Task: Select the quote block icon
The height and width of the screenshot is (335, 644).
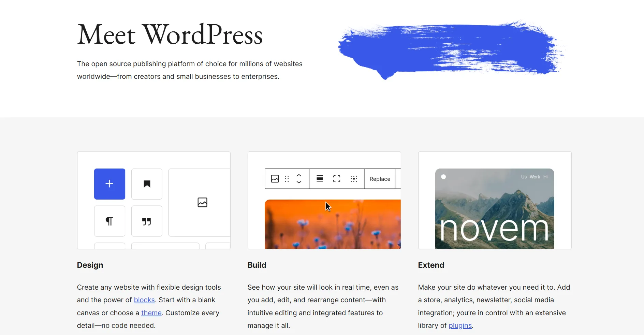Action: pyautogui.click(x=147, y=221)
